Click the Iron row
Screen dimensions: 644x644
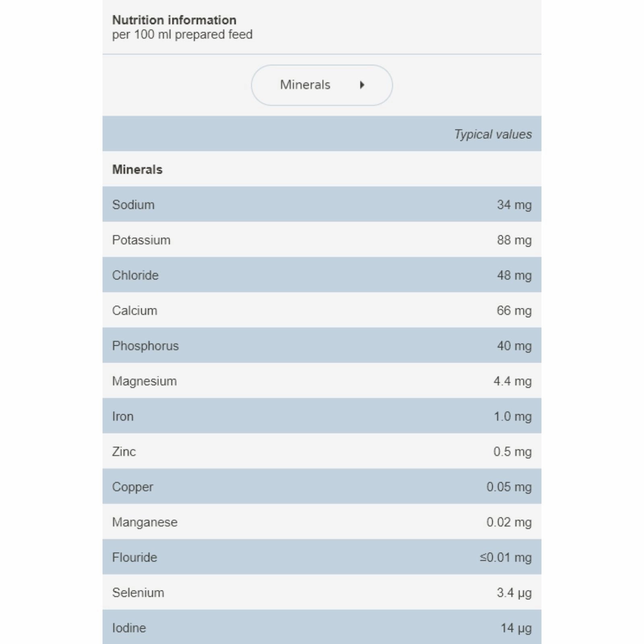coord(322,416)
